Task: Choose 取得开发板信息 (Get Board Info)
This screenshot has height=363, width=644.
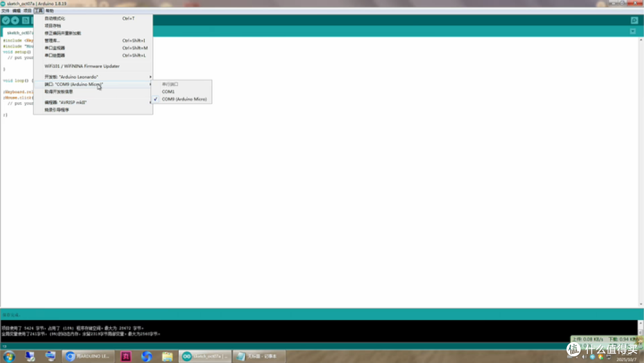Action: [x=93, y=92]
